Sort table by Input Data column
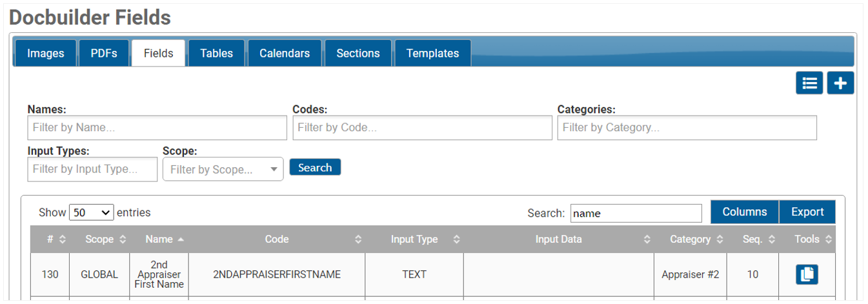 tap(558, 239)
